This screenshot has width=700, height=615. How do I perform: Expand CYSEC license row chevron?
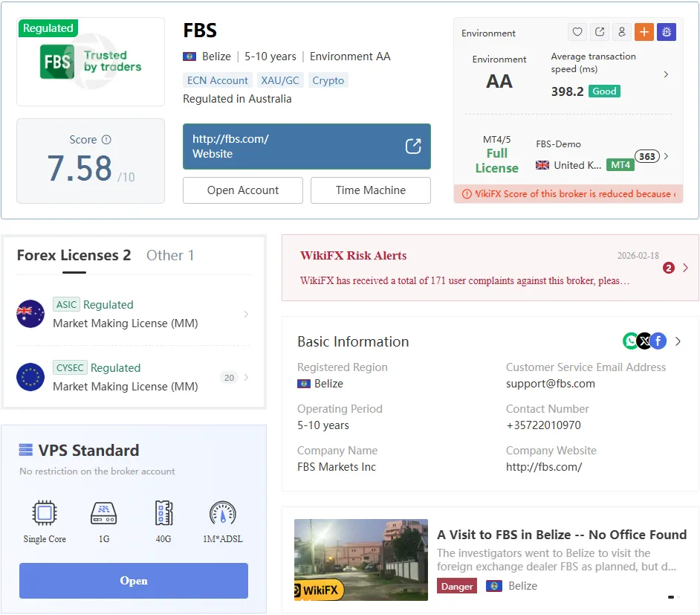(246, 377)
